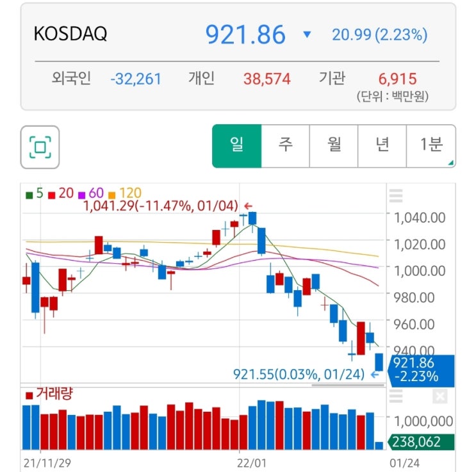This screenshot has width=476, height=472.
Task: Switch to the 월 (monthly) tab
Action: (334, 146)
